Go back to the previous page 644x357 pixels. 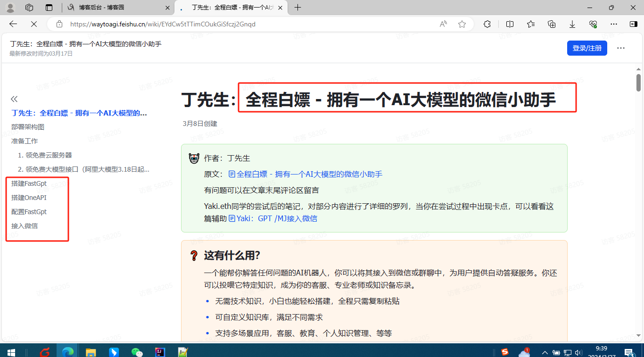(13, 24)
